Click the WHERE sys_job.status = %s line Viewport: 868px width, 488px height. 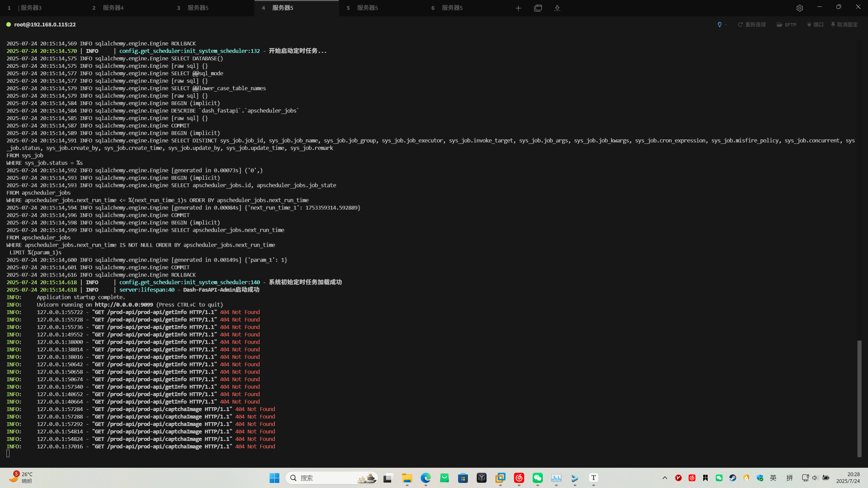(44, 163)
